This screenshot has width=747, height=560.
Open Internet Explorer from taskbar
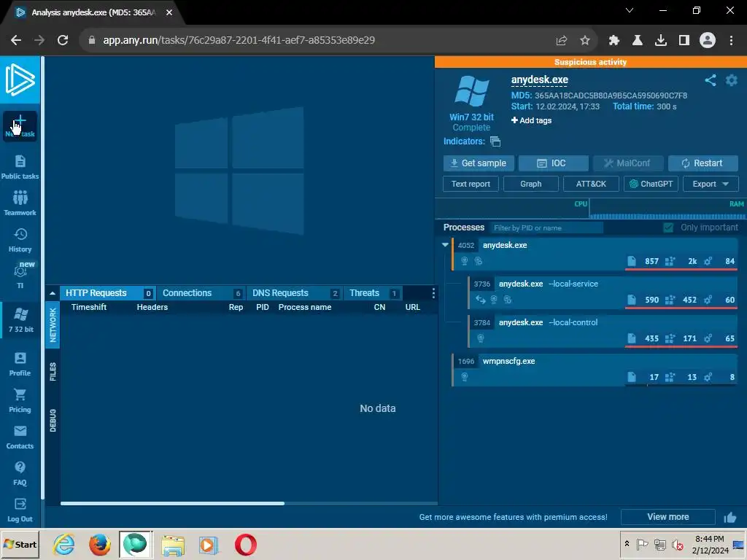coord(63,545)
